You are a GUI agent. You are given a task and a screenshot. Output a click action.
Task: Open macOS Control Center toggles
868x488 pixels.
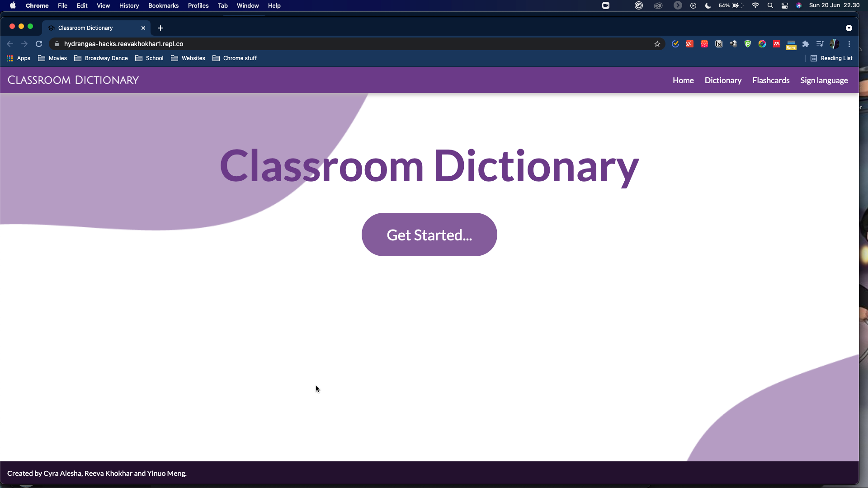tap(785, 5)
